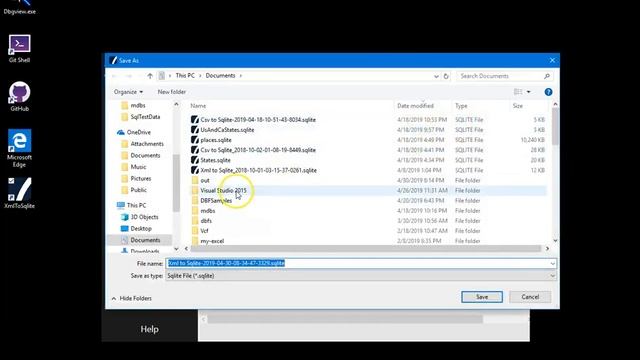Launch Microsoft Edge from desktop
Image resolution: width=640 pixels, height=360 pixels.
19,148
